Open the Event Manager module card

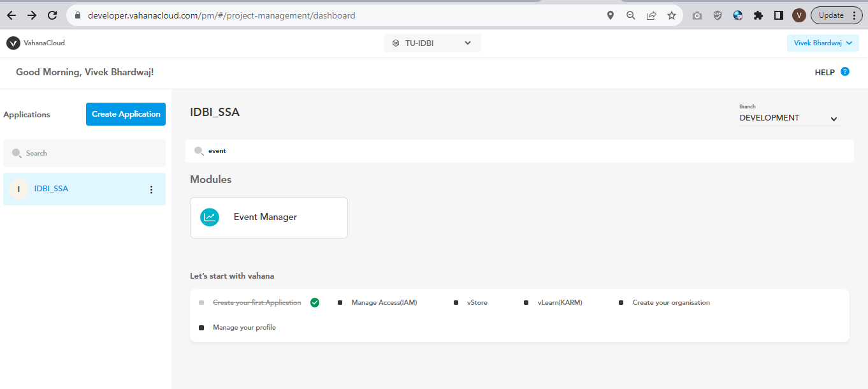(x=268, y=217)
